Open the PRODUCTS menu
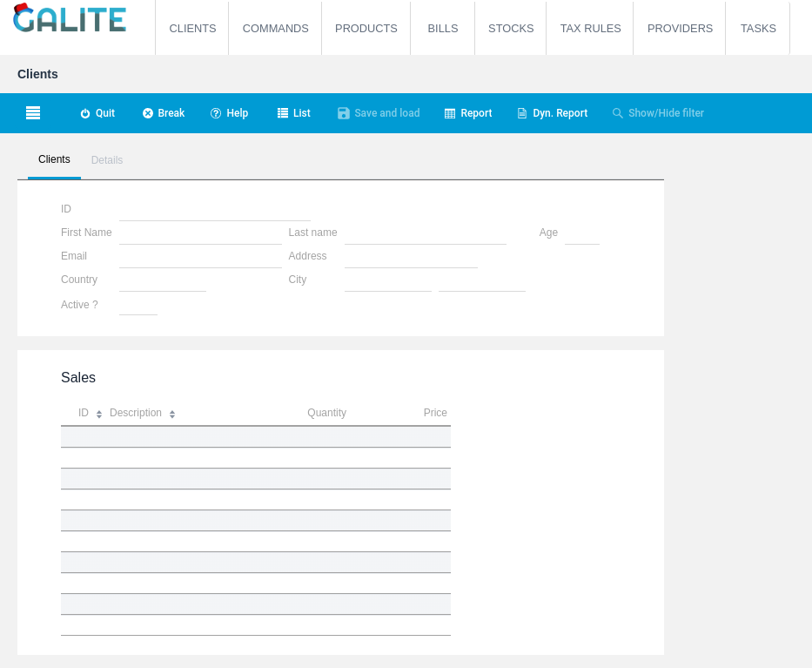Viewport: 812px width, 668px height. point(366,29)
